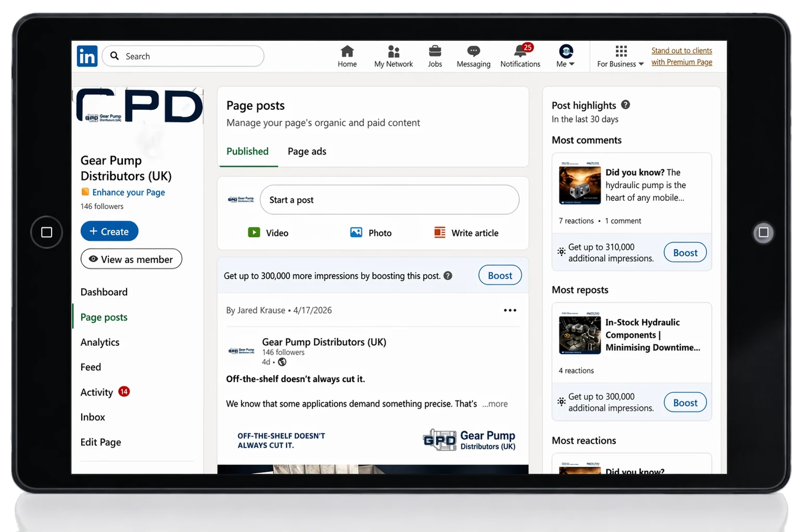Screen dimensions: 800x532
Task: Open My Network
Action: point(393,56)
